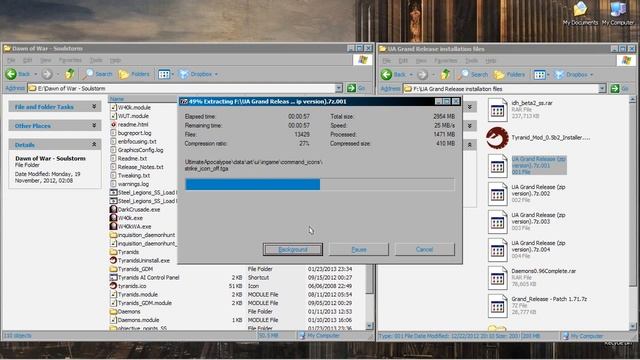640x360 pixels.
Task: Open Views icon in Dawn of War window
Action: (164, 74)
